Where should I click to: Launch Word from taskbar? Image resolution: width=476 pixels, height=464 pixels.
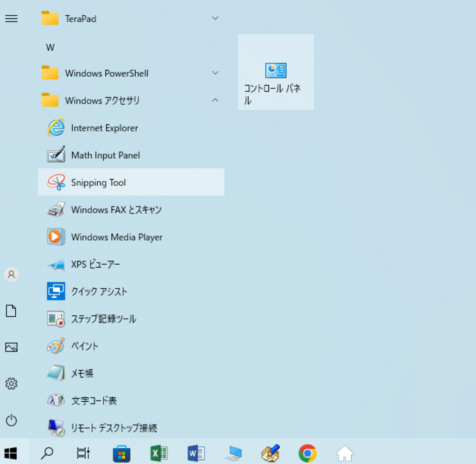(x=196, y=454)
